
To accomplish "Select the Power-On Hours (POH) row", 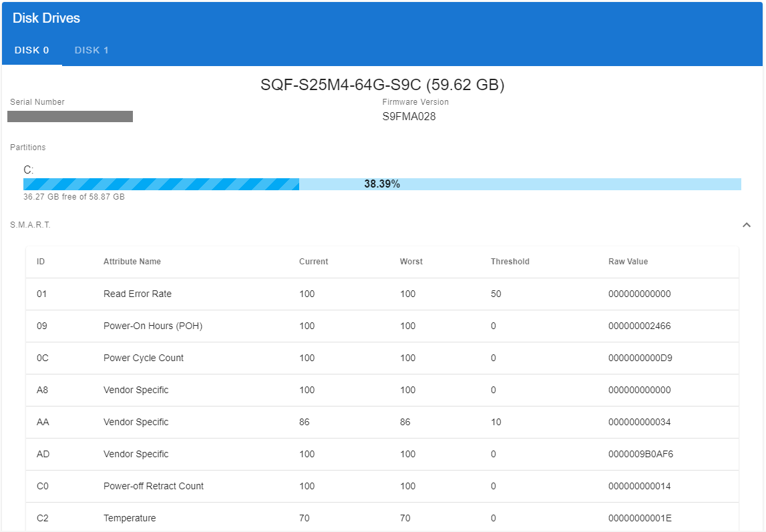I will tap(153, 326).
